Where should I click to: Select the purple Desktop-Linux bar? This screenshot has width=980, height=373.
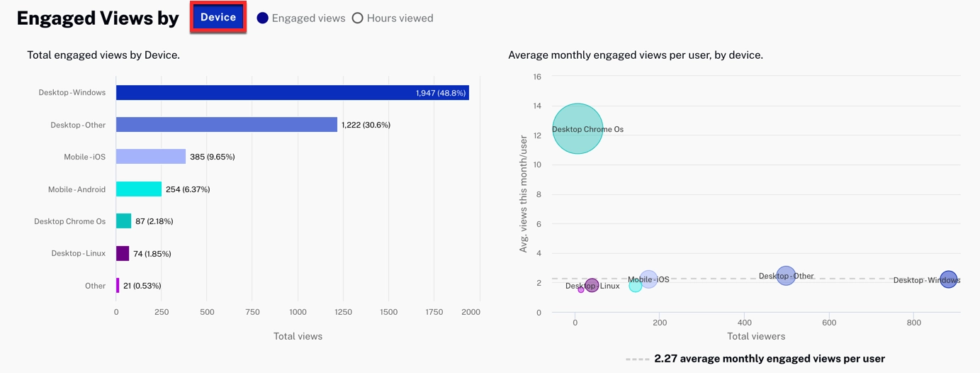(123, 254)
